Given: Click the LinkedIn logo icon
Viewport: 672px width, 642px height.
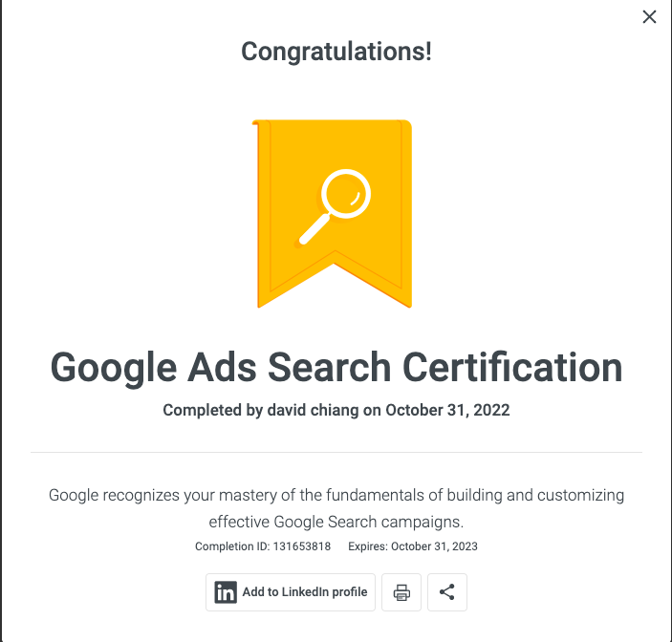Looking at the screenshot, I should coord(226,592).
